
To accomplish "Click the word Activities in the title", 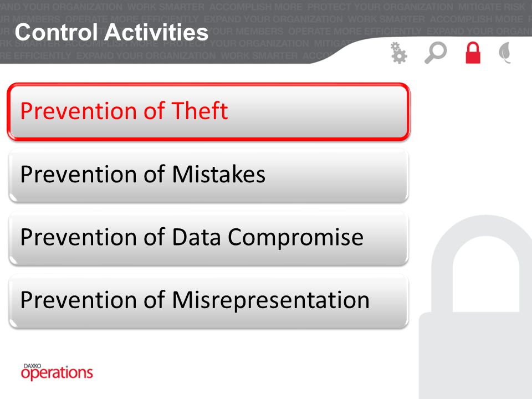I will coord(156,33).
